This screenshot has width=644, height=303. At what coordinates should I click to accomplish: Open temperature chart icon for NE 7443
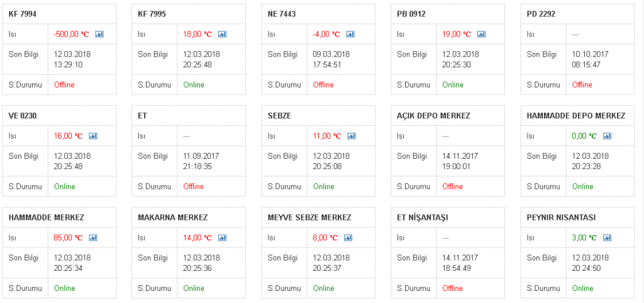[350, 34]
